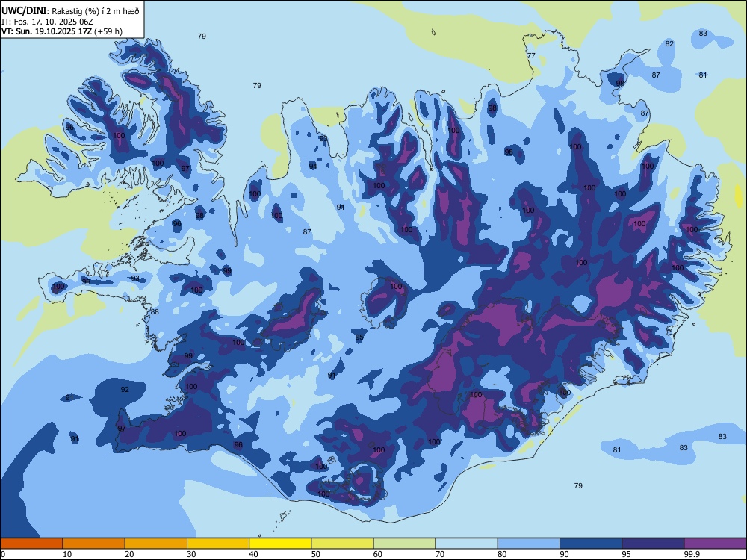Choose the light green 60–70 legend swatch
Screen dimensions: 747x560
pyautogui.click(x=404, y=544)
